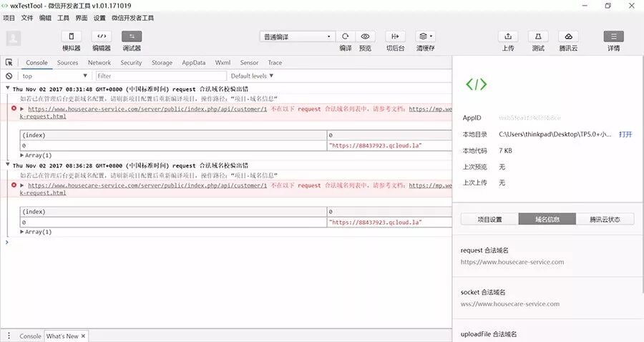Select the 项目设置 tab in details
The height and width of the screenshot is (342, 644).
point(489,219)
